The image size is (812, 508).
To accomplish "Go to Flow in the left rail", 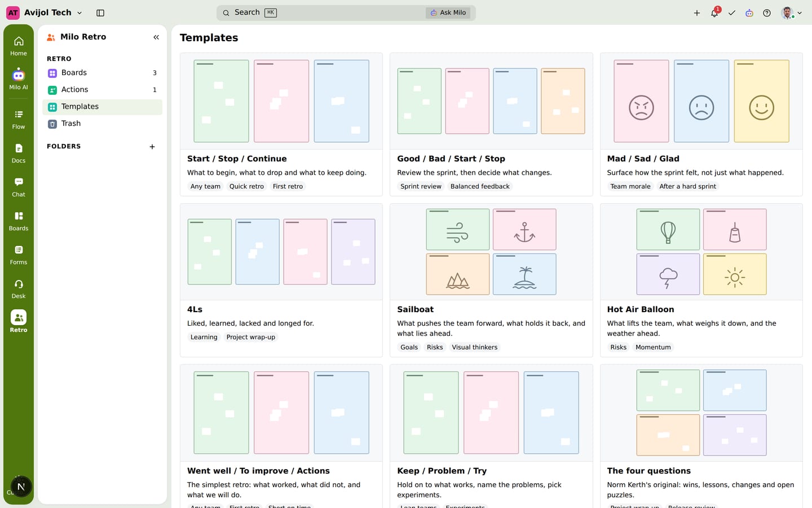I will point(19,119).
